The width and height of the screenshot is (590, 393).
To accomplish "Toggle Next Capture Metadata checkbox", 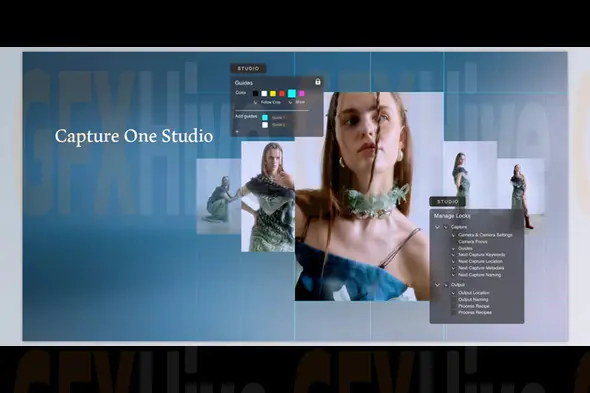I will (x=453, y=268).
